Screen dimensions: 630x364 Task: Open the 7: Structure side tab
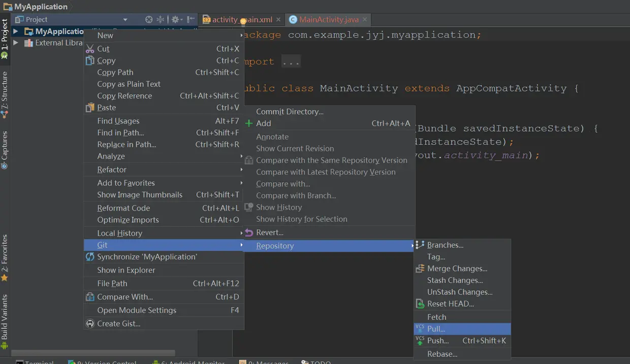tap(5, 95)
